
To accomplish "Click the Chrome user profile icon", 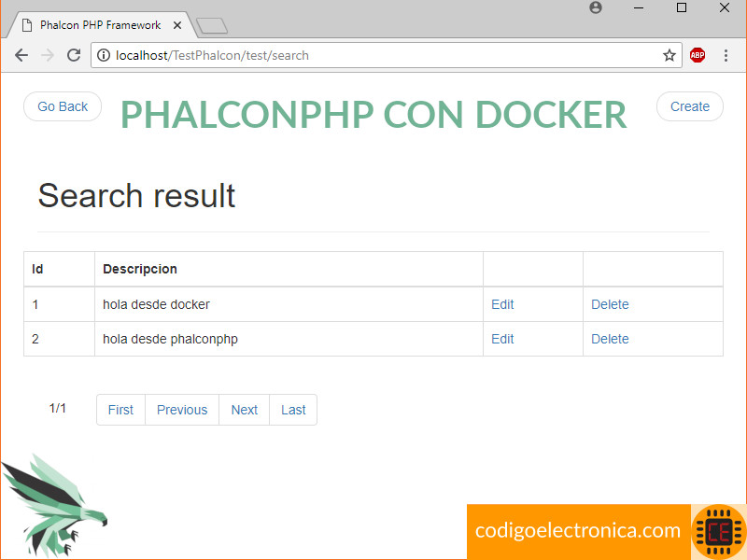I will tap(596, 7).
